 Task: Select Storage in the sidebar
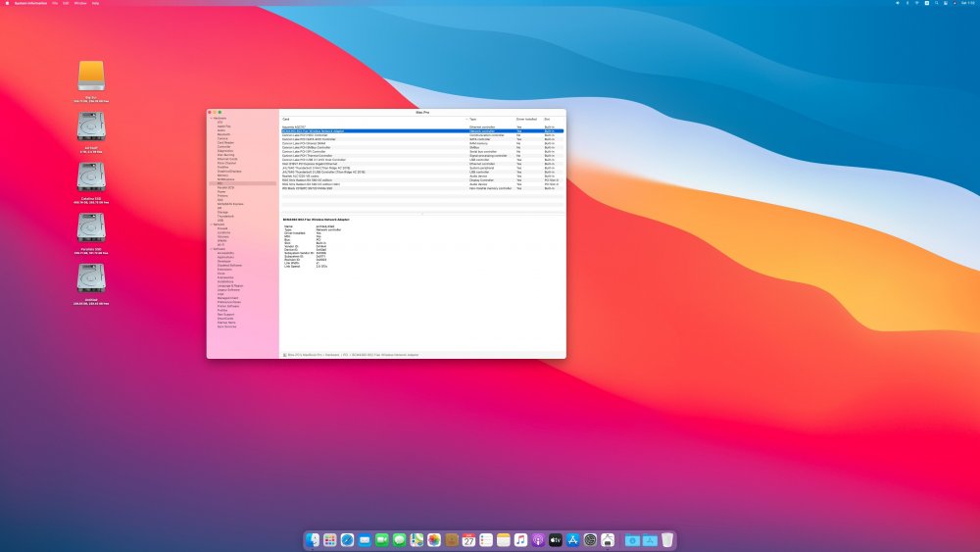(x=222, y=212)
